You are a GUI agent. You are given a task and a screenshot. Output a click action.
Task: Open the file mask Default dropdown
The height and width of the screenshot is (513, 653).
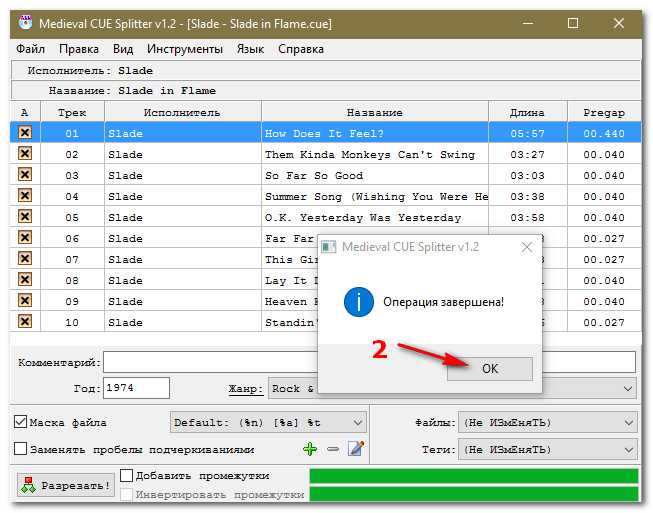pyautogui.click(x=268, y=423)
